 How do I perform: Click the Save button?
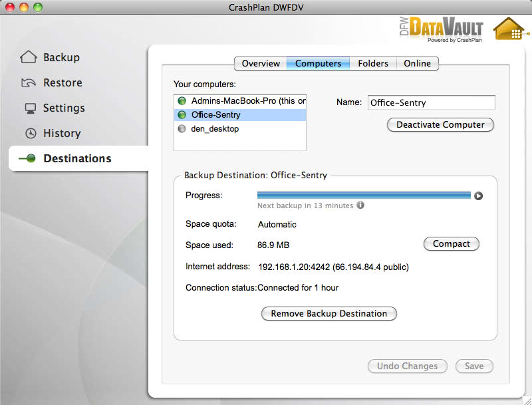tap(474, 366)
